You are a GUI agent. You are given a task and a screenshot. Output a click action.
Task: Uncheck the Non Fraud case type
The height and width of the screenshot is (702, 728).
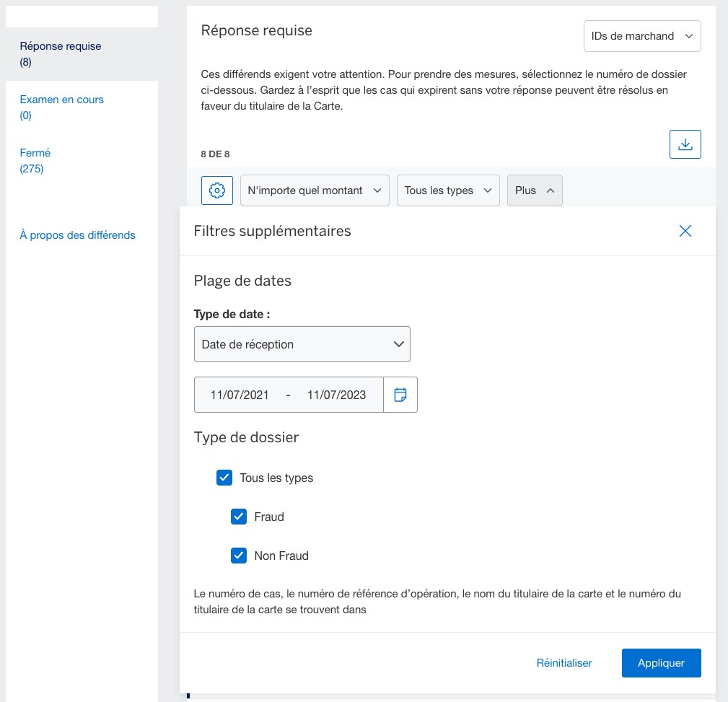(239, 556)
